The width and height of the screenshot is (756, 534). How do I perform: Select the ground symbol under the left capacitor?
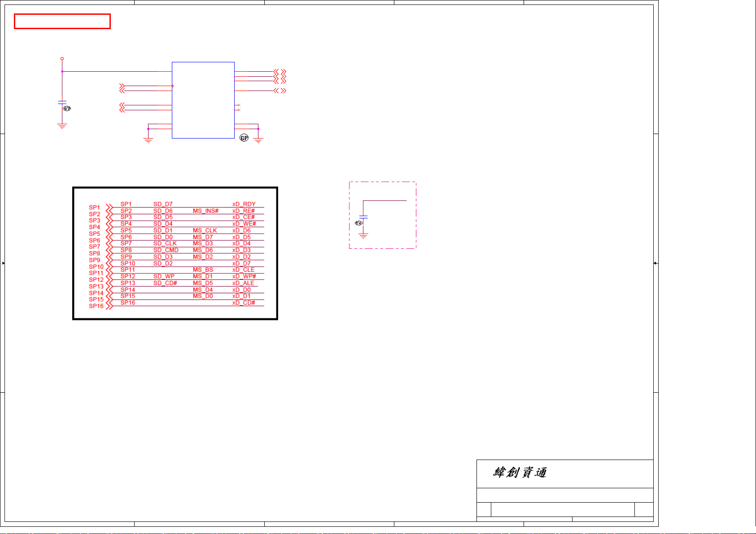(62, 126)
